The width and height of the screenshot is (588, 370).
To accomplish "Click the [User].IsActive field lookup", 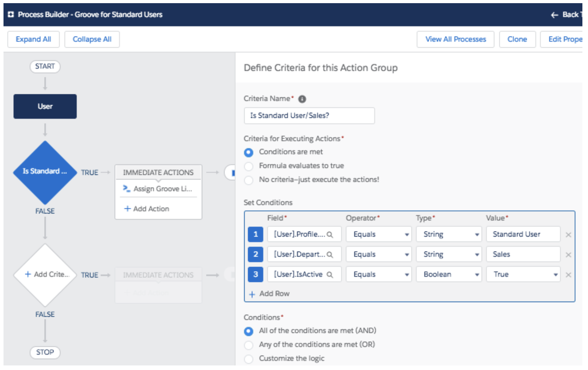I will (305, 274).
